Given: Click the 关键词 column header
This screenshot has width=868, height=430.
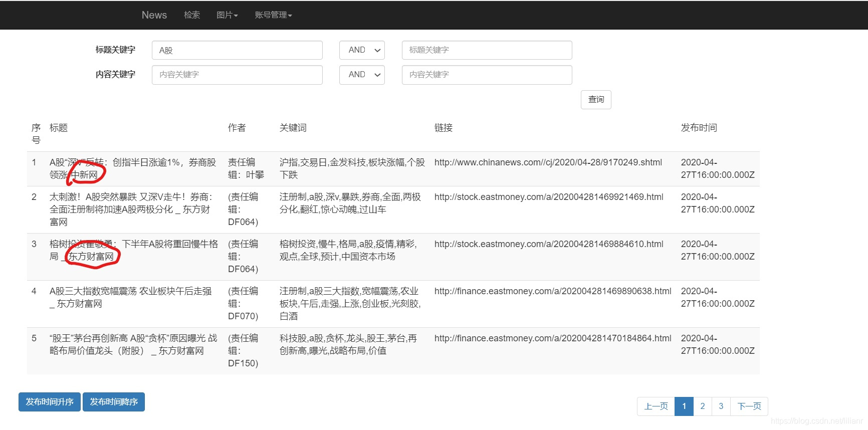Looking at the screenshot, I should [293, 128].
